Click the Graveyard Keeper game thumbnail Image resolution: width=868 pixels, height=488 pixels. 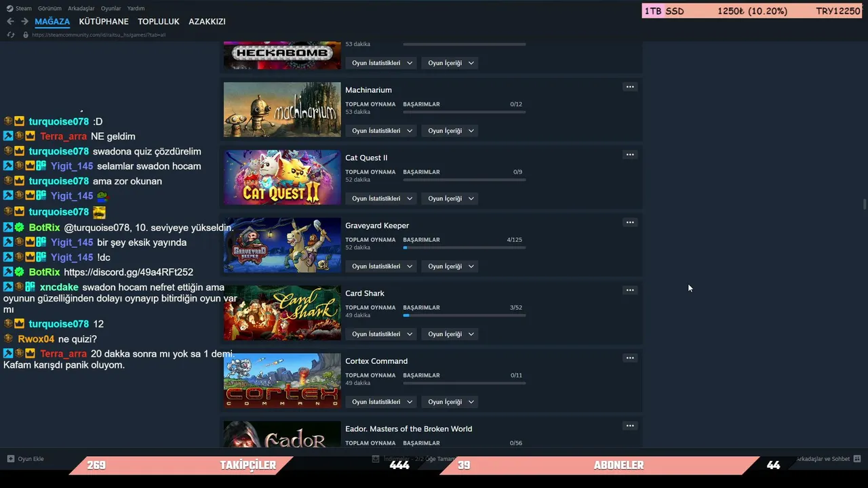tap(282, 245)
